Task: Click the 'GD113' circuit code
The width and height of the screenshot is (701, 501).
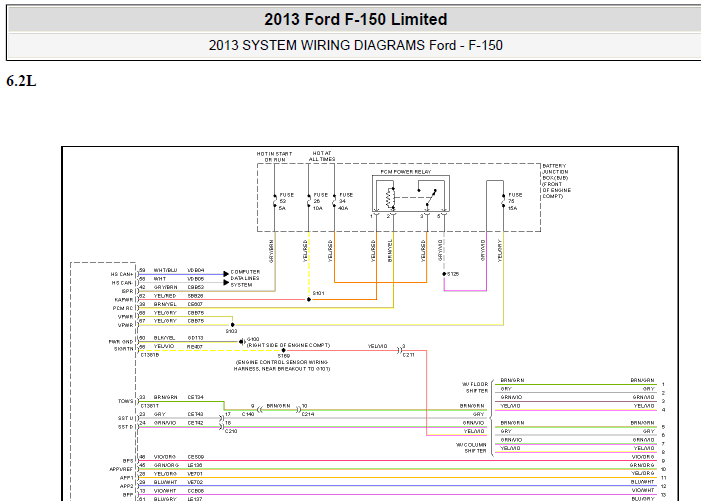Action: (195, 338)
